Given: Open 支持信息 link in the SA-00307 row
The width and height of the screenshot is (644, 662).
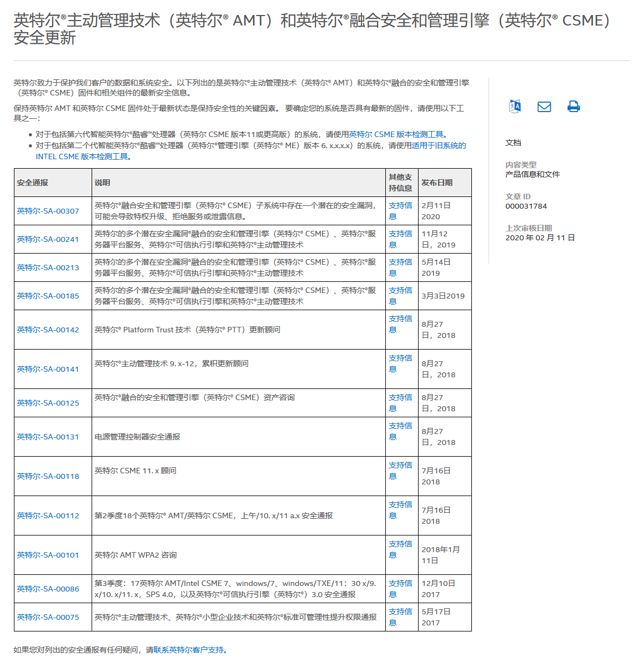Looking at the screenshot, I should coord(400,205).
